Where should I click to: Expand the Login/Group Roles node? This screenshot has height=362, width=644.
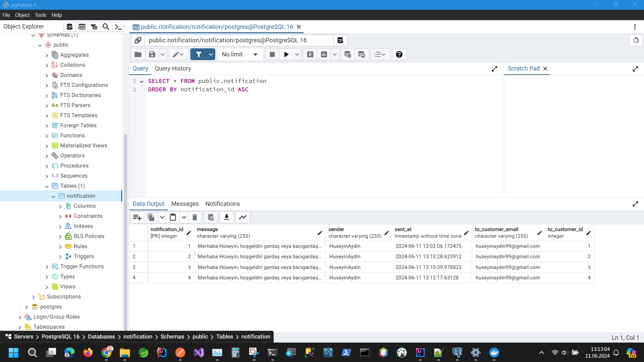(20, 317)
